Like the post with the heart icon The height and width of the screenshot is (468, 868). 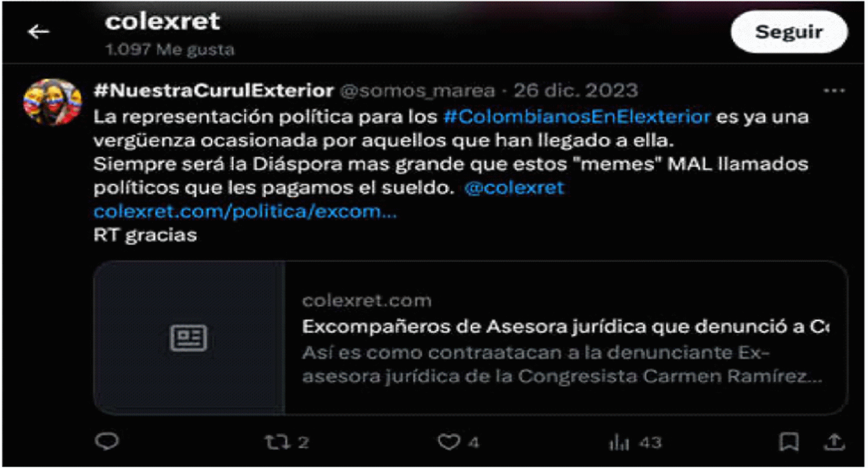pos(449,442)
